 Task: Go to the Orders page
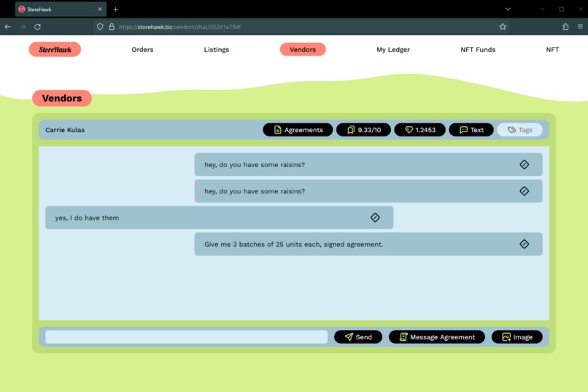[x=142, y=50]
